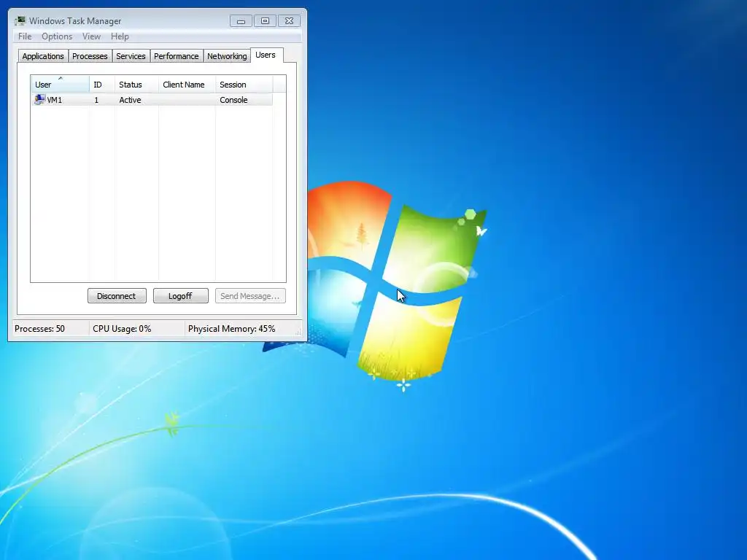747x560 pixels.
Task: Open the View menu
Action: pos(91,36)
